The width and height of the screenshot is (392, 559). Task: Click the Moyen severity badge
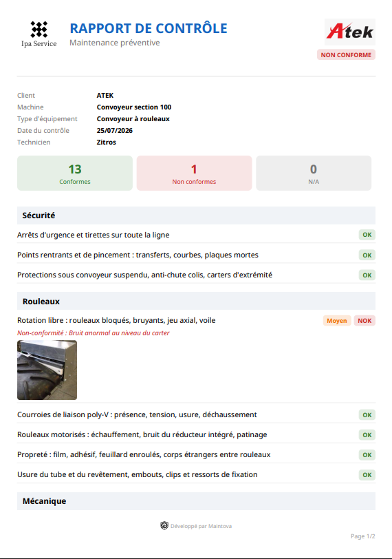pos(337,321)
